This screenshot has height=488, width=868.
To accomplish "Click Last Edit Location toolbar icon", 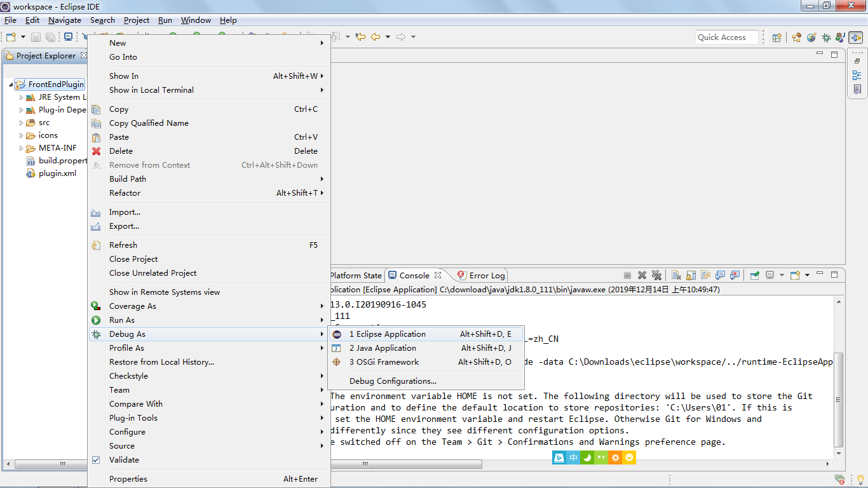I will tap(360, 37).
